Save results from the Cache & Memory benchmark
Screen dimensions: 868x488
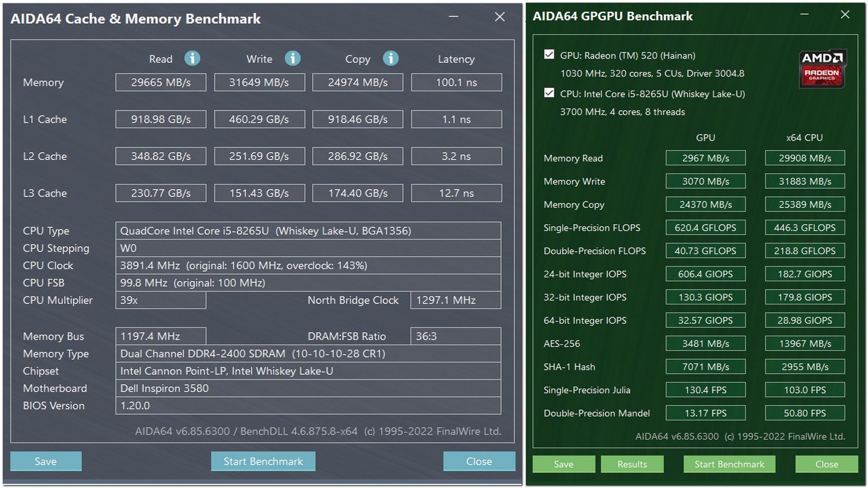[45, 461]
